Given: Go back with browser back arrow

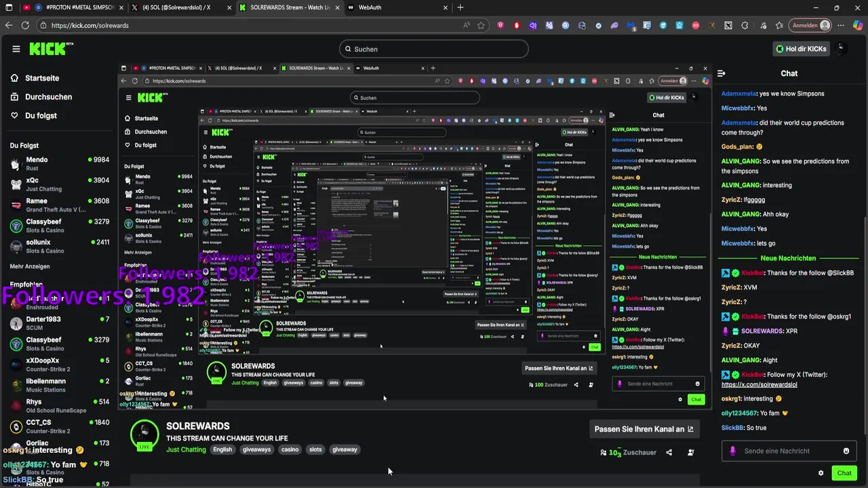Looking at the screenshot, I should tap(9, 25).
